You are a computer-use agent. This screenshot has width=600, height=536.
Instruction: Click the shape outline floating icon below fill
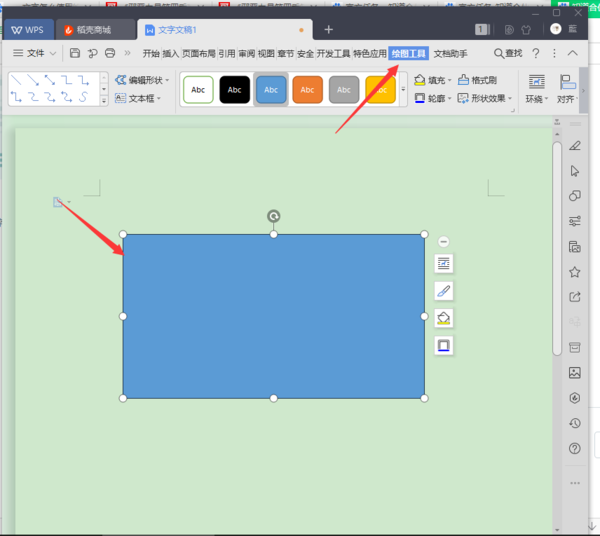[444, 345]
